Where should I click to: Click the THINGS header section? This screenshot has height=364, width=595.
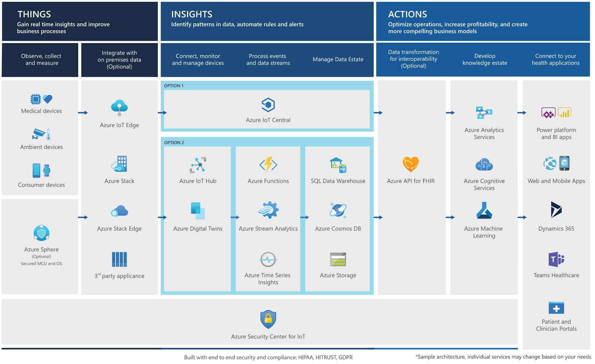(80, 22)
